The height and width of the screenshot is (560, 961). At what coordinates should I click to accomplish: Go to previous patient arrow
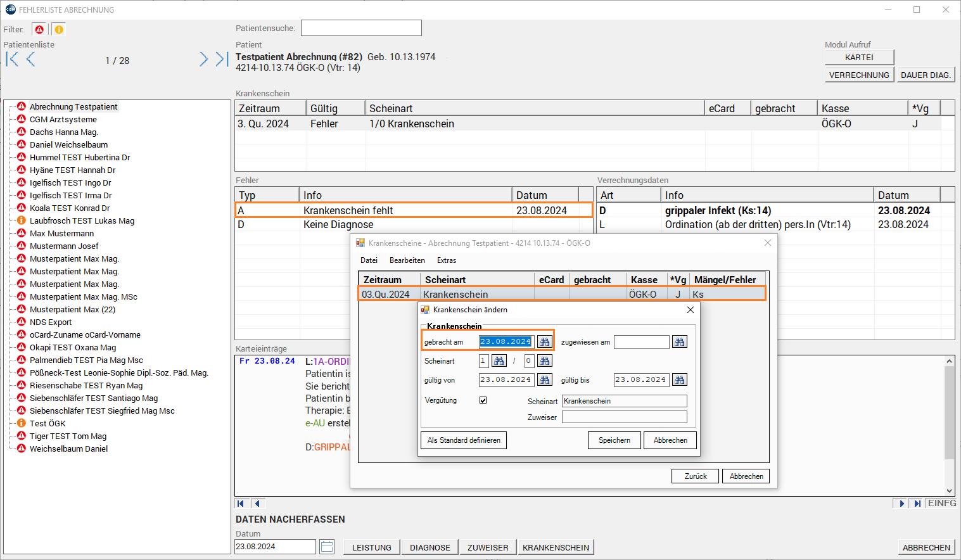pyautogui.click(x=30, y=60)
